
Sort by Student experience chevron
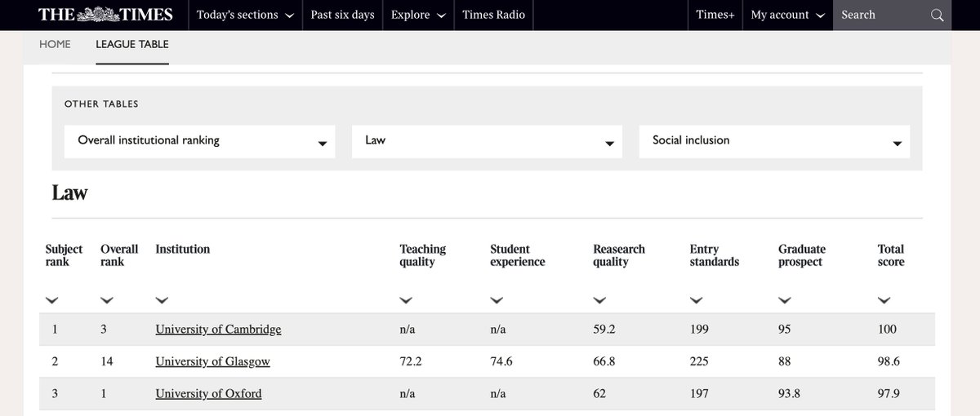(x=497, y=300)
